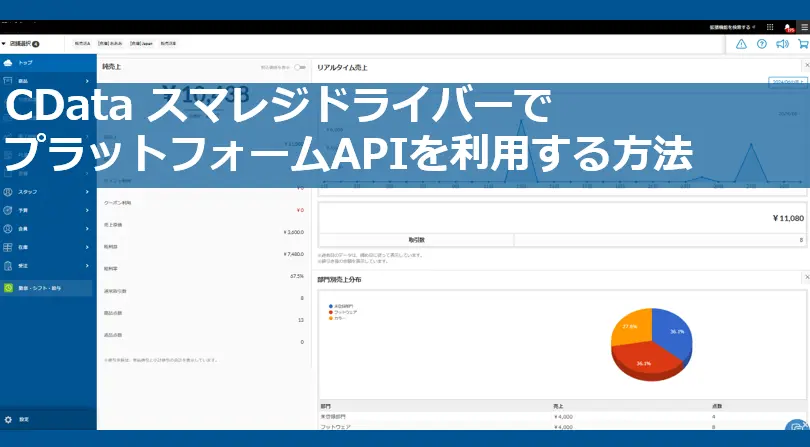Click the 予算 target icon
The width and height of the screenshot is (810, 447).
point(8,210)
